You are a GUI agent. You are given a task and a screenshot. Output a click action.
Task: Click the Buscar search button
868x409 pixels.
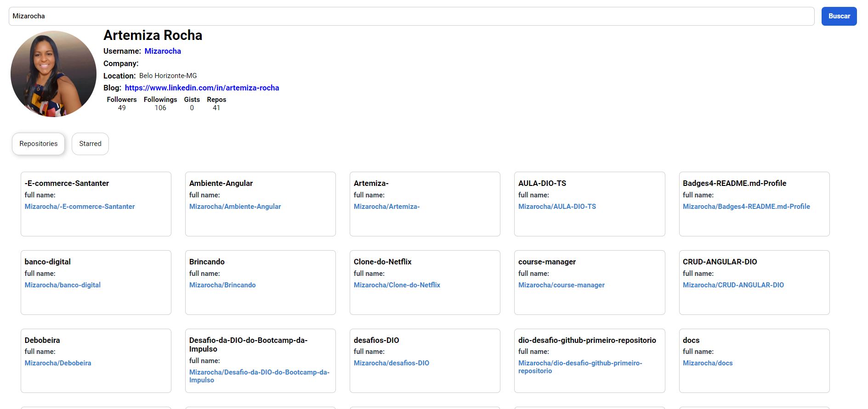[839, 16]
